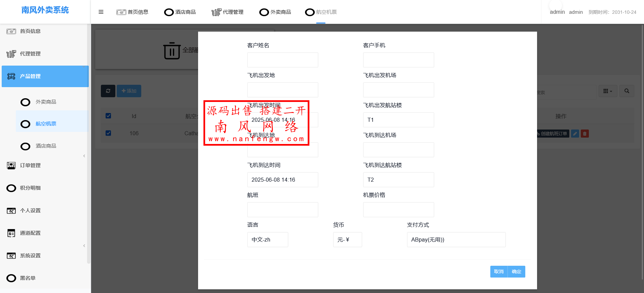Open the 货币 currency dropdown
Image resolution: width=644 pixels, height=293 pixels.
click(x=347, y=240)
